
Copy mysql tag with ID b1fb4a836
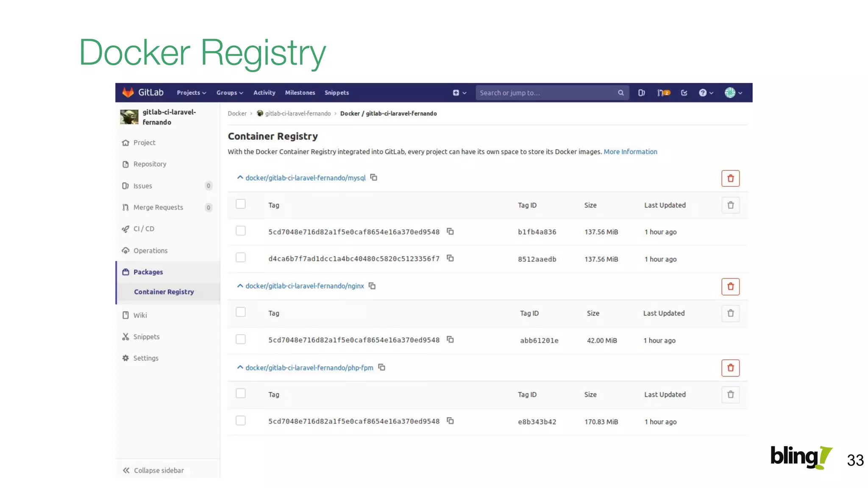tap(450, 231)
